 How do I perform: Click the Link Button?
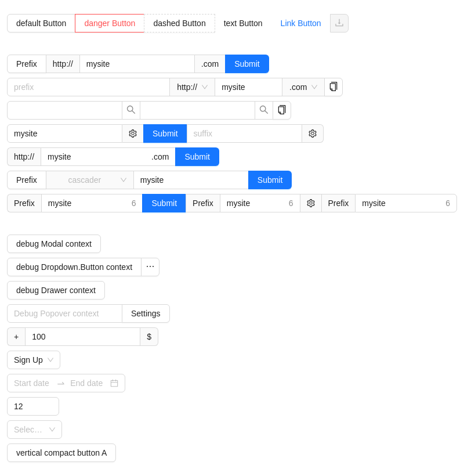coord(300,23)
